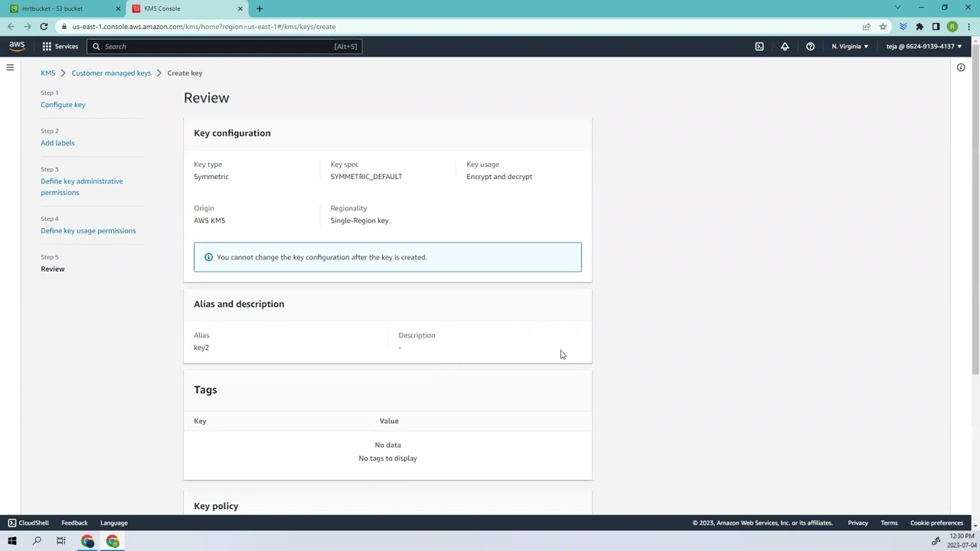Image resolution: width=980 pixels, height=551 pixels.
Task: Close the KMS Console tab
Action: tap(240, 8)
